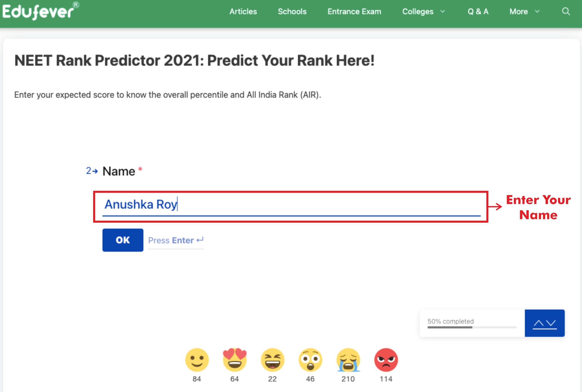React with the smiling face emoji
Screen dimensions: 582x392
(x=197, y=359)
